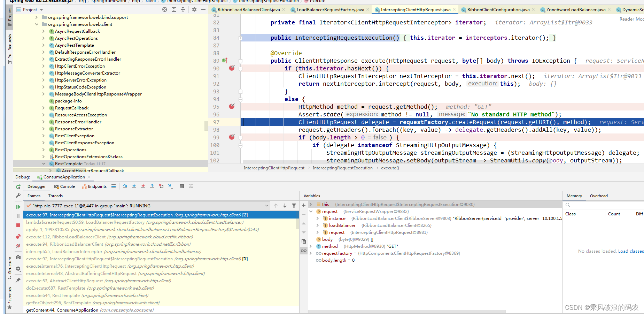This screenshot has width=644, height=314.
Task: Add new watch with plus icon
Action: tap(304, 205)
